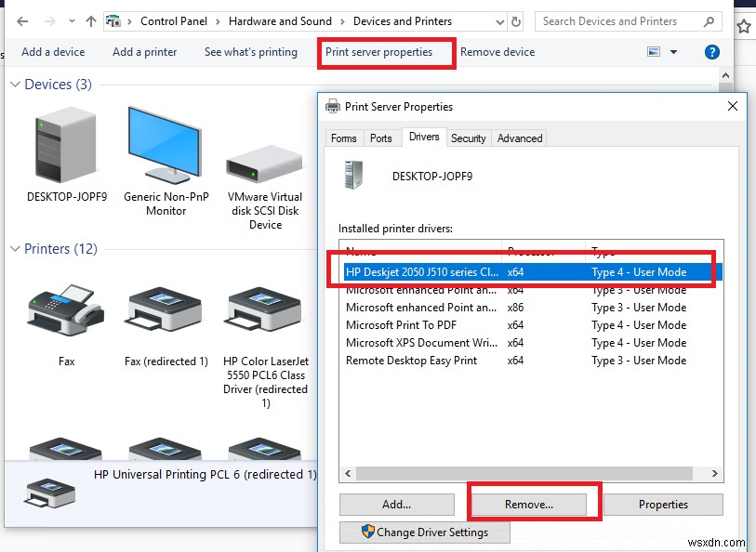Viewport: 756px width, 552px height.
Task: Open the view options dropdown on the toolbar
Action: coord(674,52)
